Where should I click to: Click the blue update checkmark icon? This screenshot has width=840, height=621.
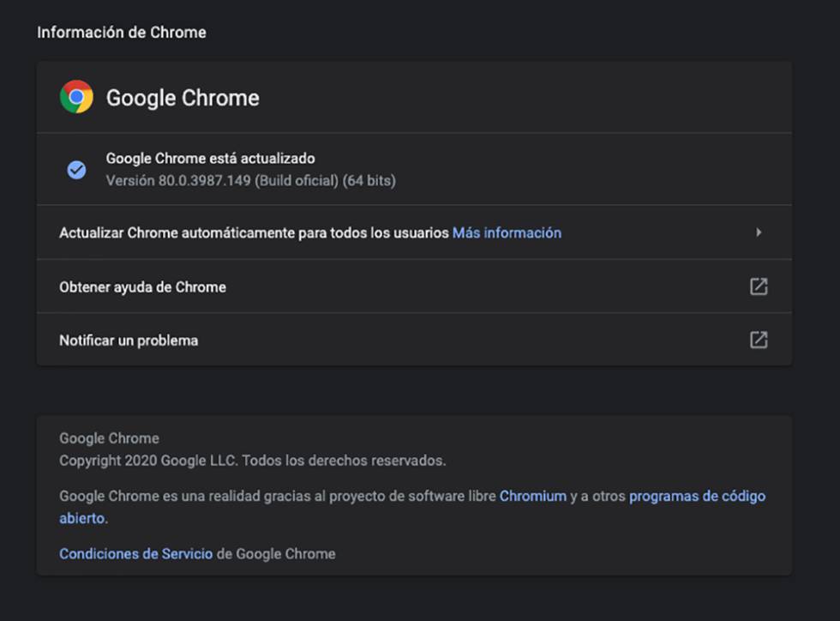pos(76,170)
